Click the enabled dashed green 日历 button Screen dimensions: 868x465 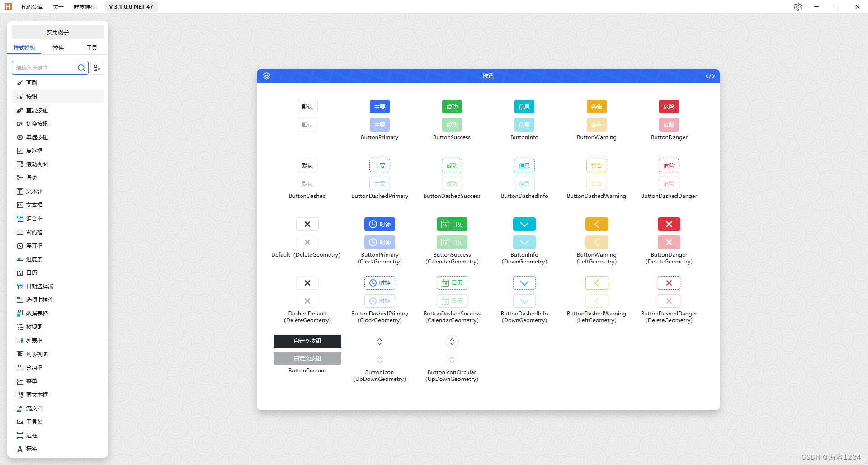452,283
